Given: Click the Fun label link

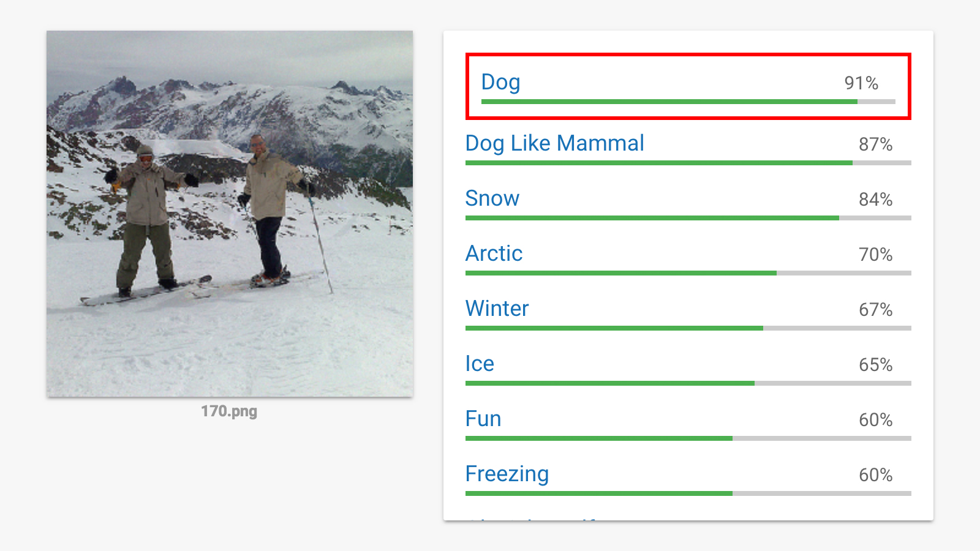Looking at the screenshot, I should (x=483, y=419).
